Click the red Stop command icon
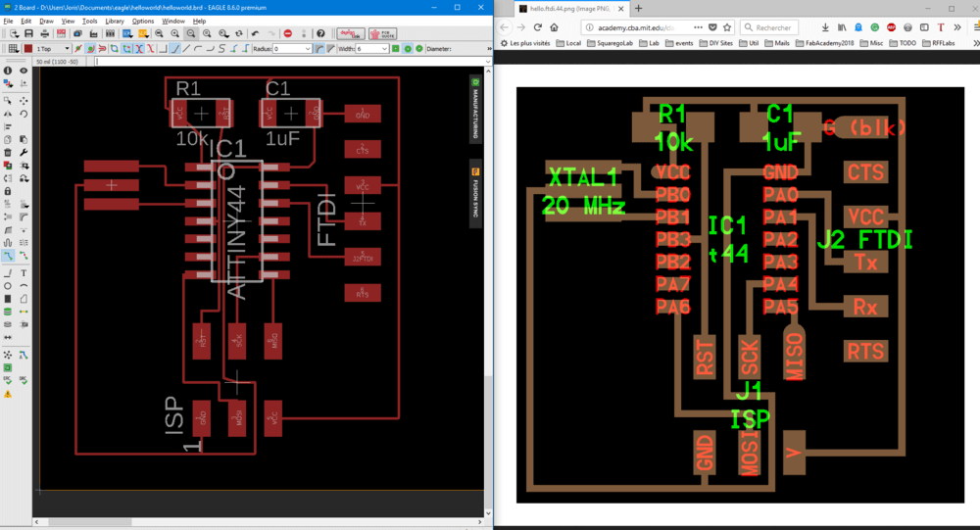The width and height of the screenshot is (980, 530). pos(287,33)
